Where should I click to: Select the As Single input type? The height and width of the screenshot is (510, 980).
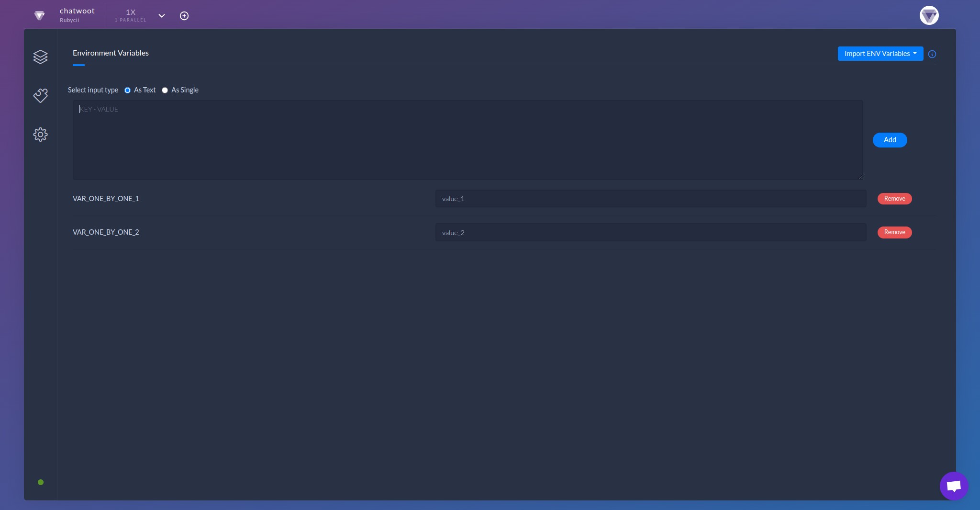[x=165, y=90]
